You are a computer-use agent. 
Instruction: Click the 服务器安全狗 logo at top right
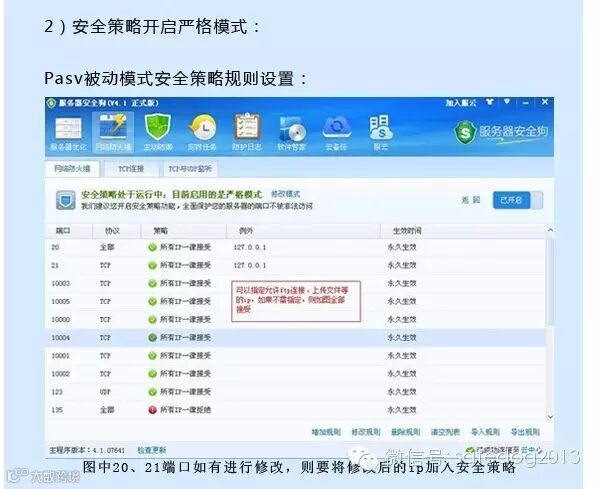click(501, 132)
